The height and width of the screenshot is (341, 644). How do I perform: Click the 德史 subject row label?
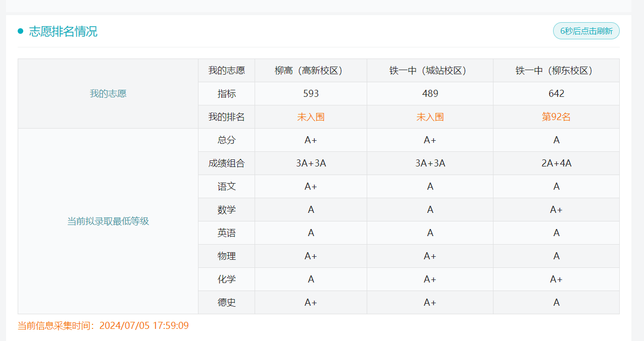[226, 303]
